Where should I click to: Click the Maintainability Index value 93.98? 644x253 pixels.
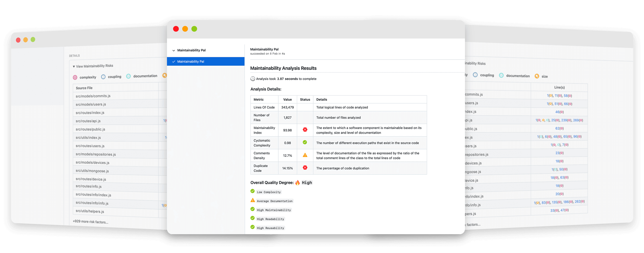click(x=287, y=130)
